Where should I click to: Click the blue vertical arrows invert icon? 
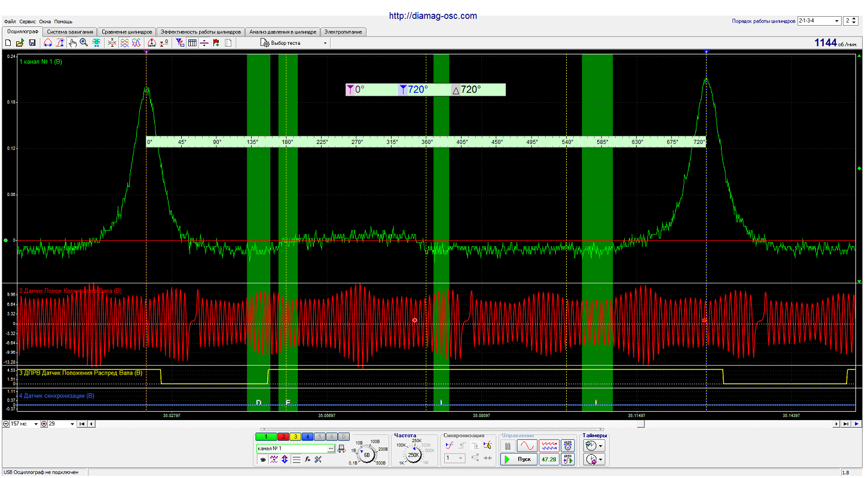[285, 459]
